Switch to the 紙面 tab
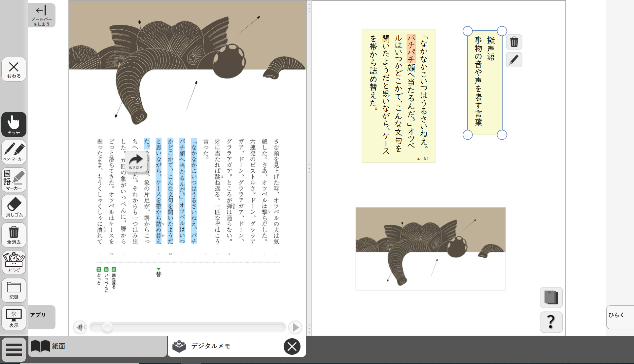Screen dimensions: 634x364 pos(97,346)
